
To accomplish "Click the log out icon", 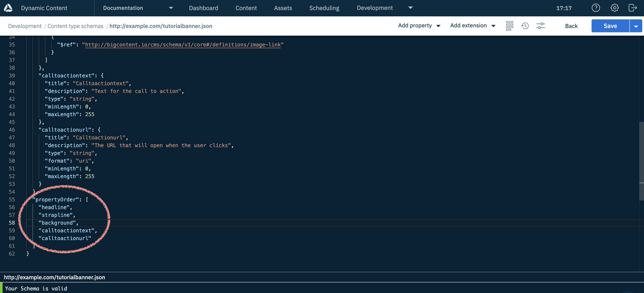I will (x=633, y=8).
